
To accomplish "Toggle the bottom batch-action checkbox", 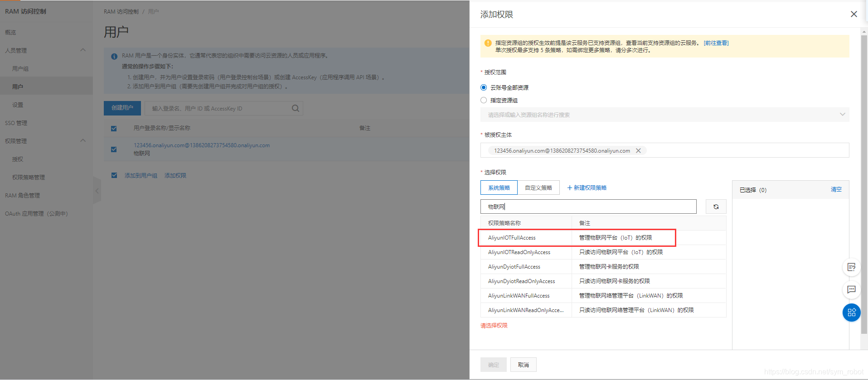I will coord(114,175).
